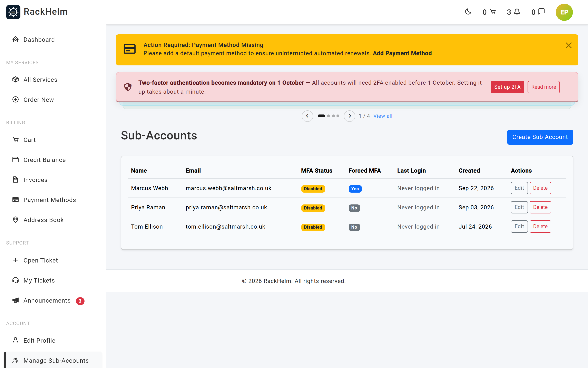Screen dimensions: 588x368
Task: Click the Announcements megaphone icon
Action: (x=16, y=300)
